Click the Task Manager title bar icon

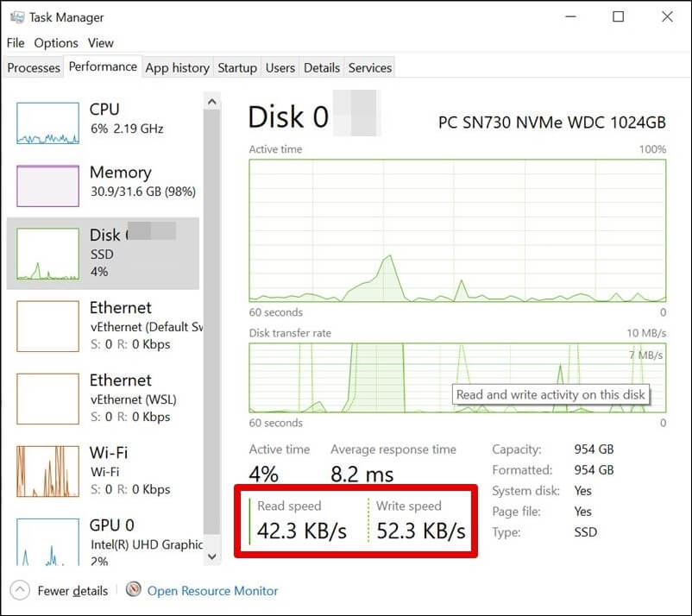coord(16,16)
